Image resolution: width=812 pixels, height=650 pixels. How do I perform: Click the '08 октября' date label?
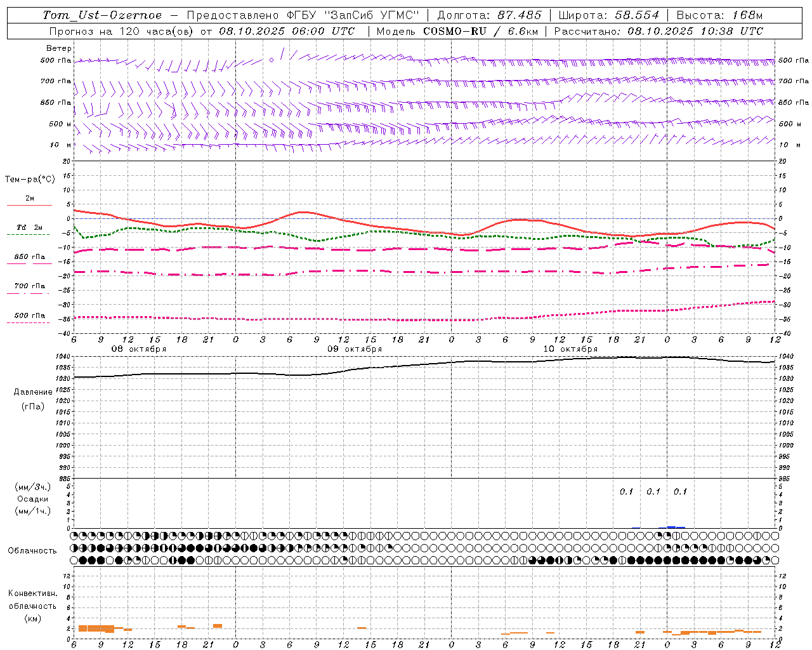tap(139, 349)
